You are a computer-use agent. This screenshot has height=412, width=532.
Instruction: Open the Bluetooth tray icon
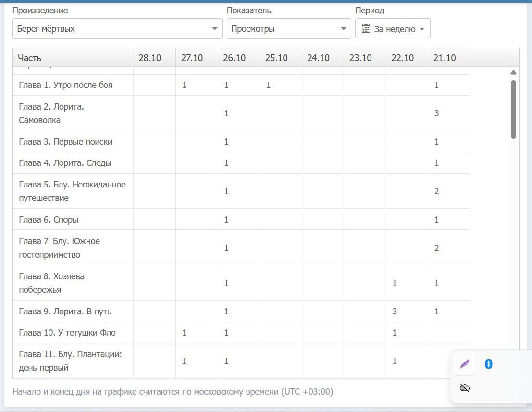pos(488,364)
